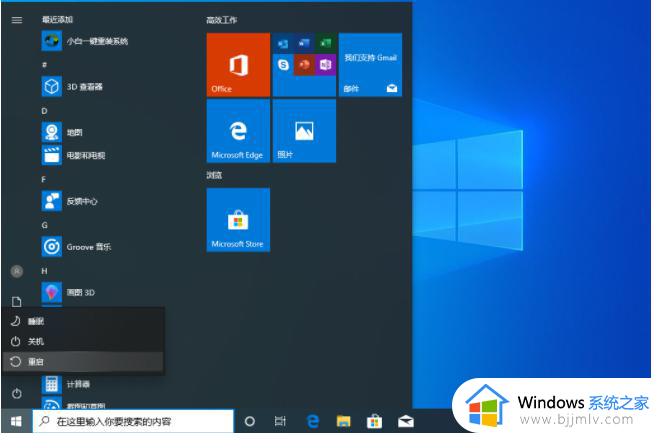The height and width of the screenshot is (433, 654).
Task: Click OneNote icon in Office apps tile
Action: click(325, 65)
